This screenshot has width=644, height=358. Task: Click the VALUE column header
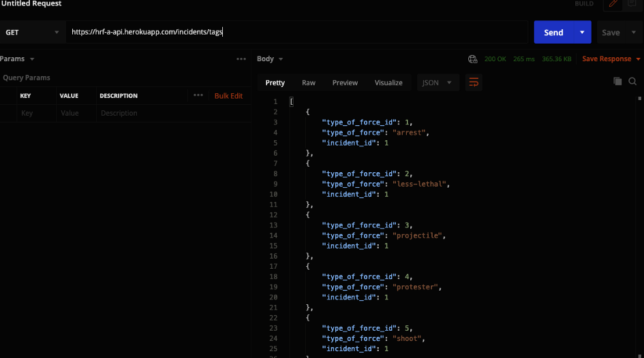tap(69, 95)
